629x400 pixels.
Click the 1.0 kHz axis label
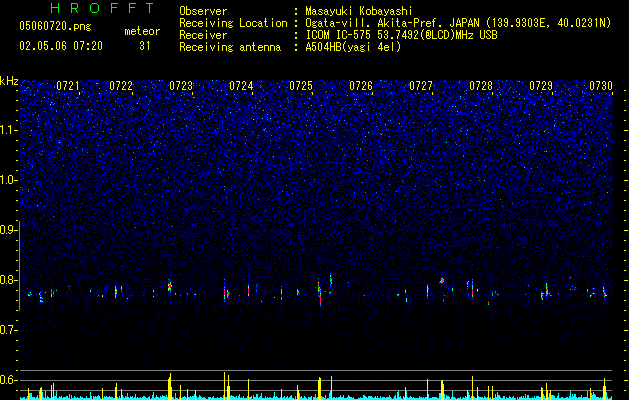coord(8,180)
